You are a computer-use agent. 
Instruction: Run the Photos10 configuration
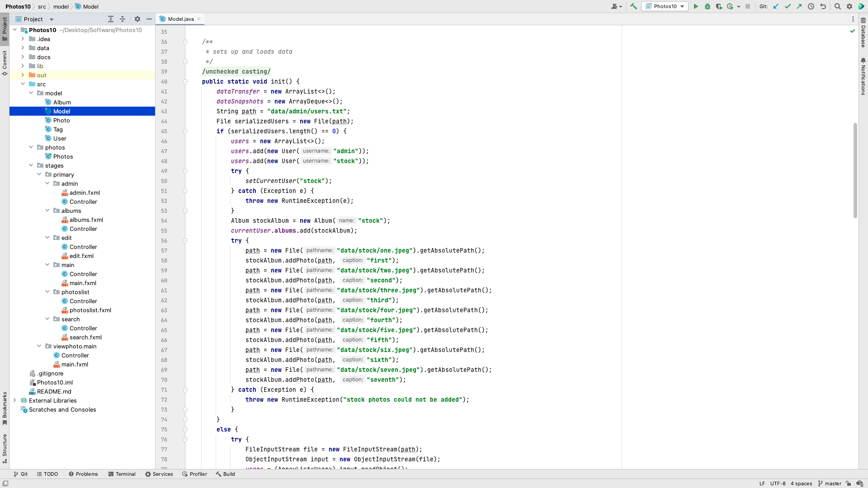tap(696, 6)
